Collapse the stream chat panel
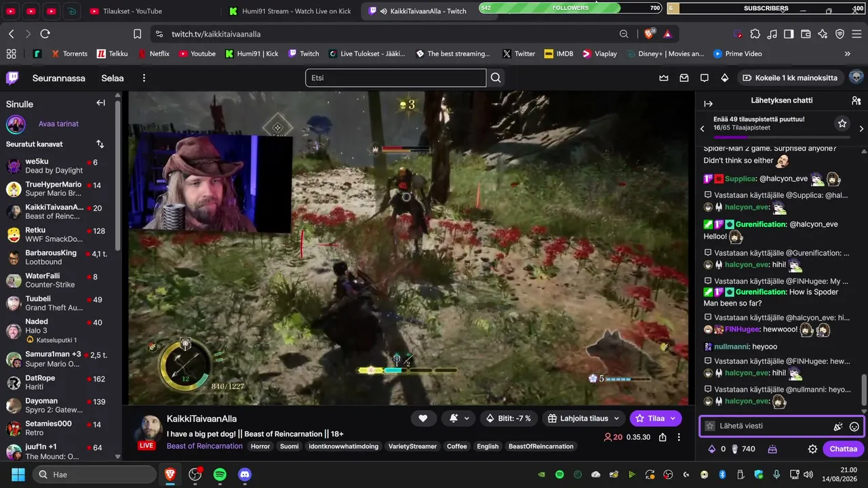 coord(709,104)
